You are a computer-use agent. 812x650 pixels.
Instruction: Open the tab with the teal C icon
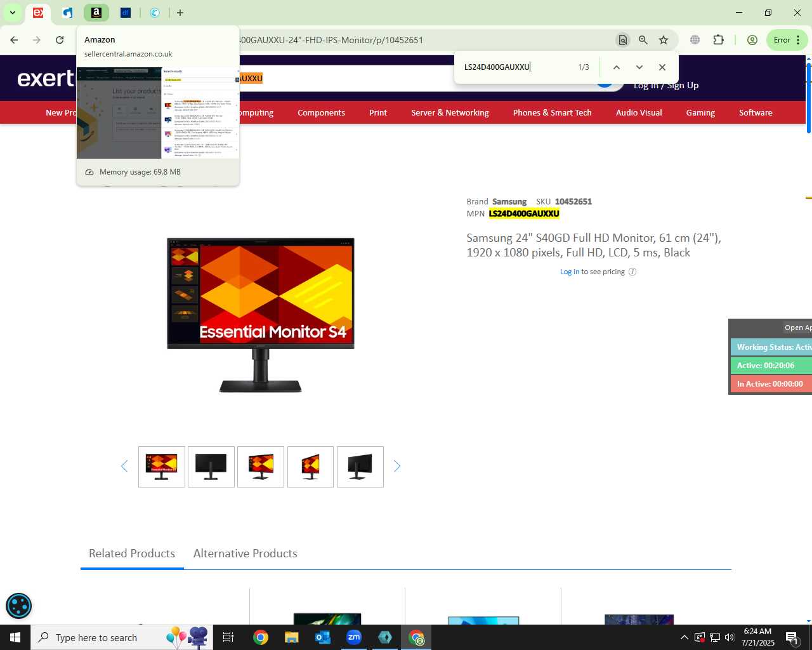[155, 13]
